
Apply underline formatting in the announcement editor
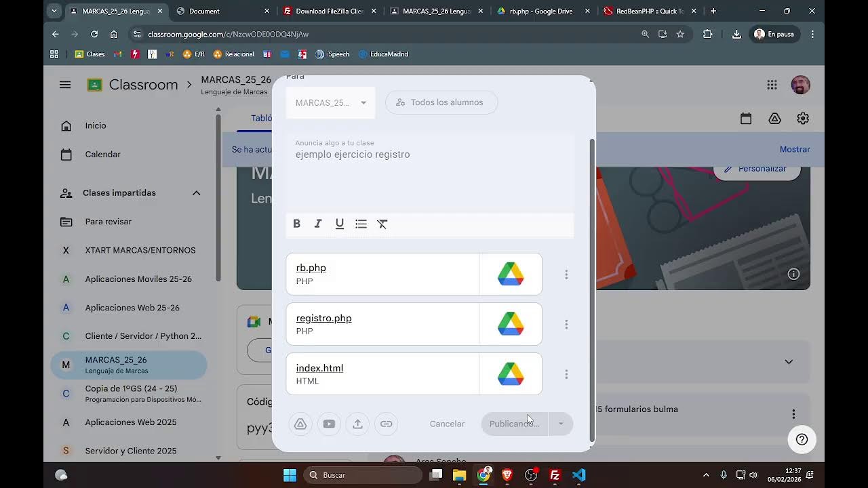pos(340,224)
